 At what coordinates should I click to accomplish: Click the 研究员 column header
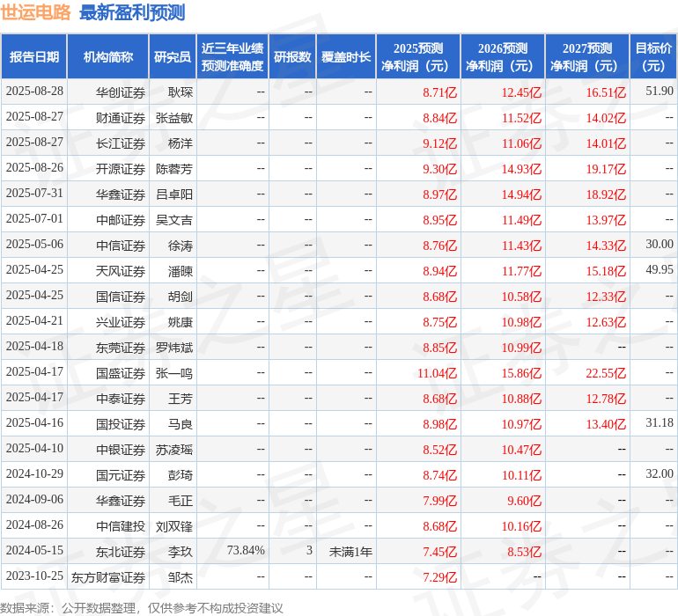[x=172, y=57]
